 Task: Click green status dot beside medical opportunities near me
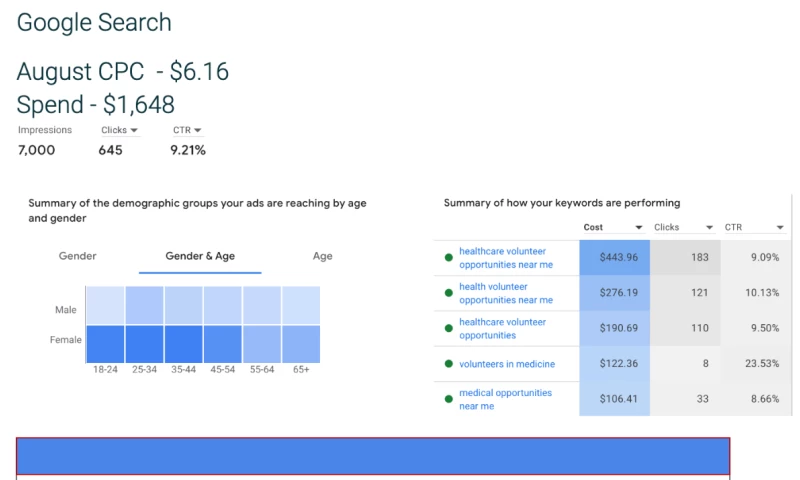tap(449, 399)
